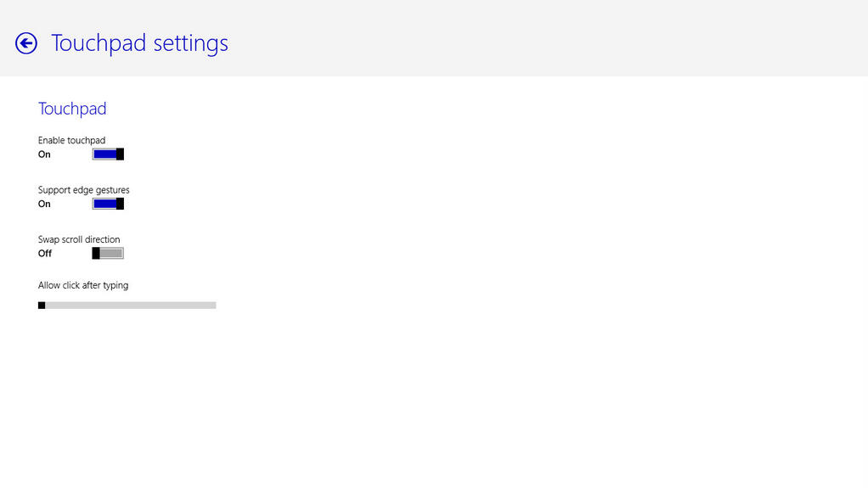Disable the Support edge gestures switch
Viewport: 868px width, 488px height.
pyautogui.click(x=108, y=204)
